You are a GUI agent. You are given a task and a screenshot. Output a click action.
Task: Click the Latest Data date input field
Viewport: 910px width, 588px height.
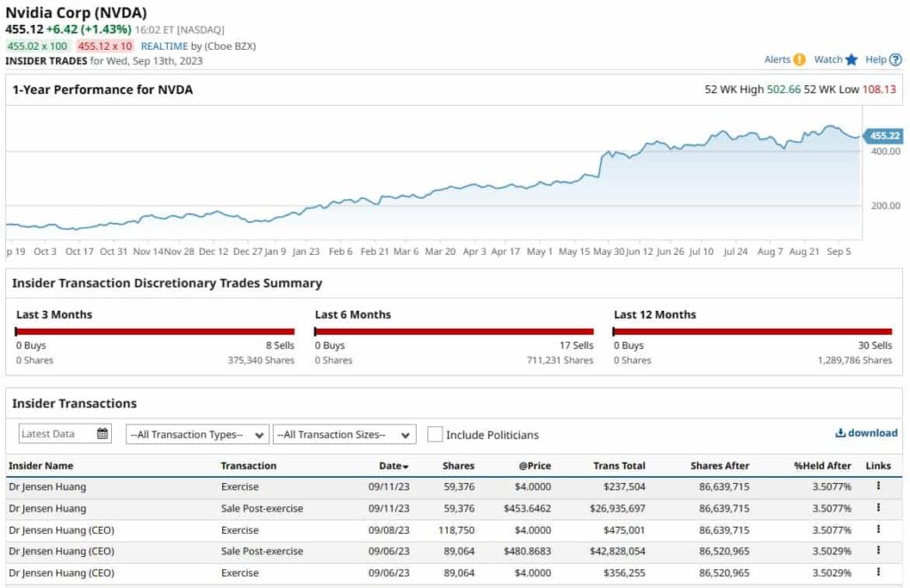coord(55,434)
